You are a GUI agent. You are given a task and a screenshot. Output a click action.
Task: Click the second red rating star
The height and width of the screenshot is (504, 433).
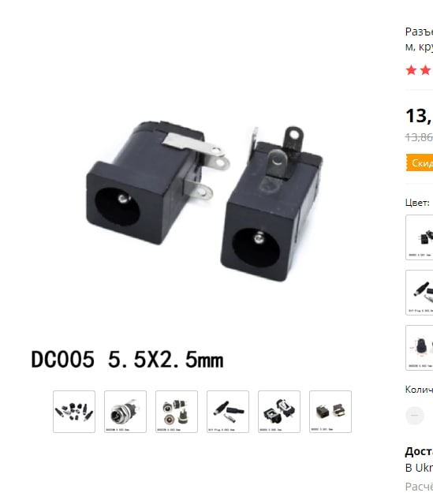pos(426,69)
